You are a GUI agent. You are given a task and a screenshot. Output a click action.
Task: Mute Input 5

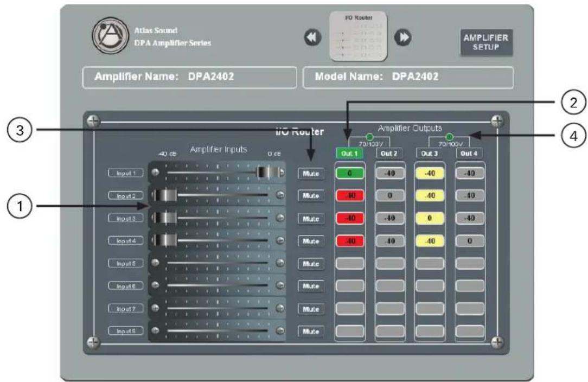[x=311, y=264]
